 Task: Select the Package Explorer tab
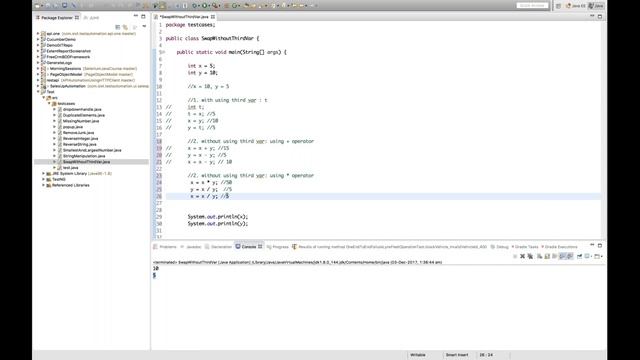57,18
